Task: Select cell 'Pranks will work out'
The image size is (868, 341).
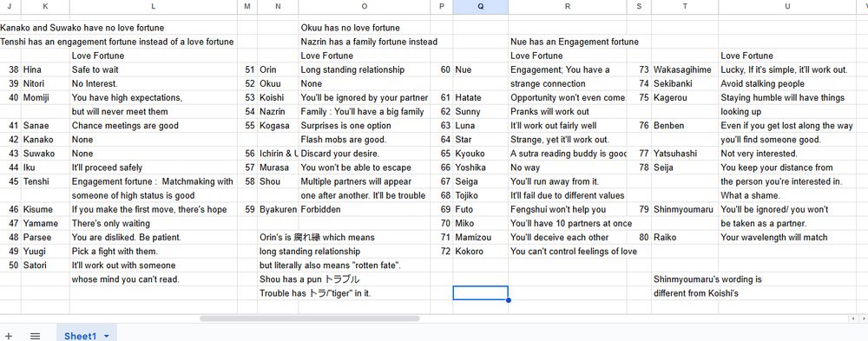Action: pos(568,111)
